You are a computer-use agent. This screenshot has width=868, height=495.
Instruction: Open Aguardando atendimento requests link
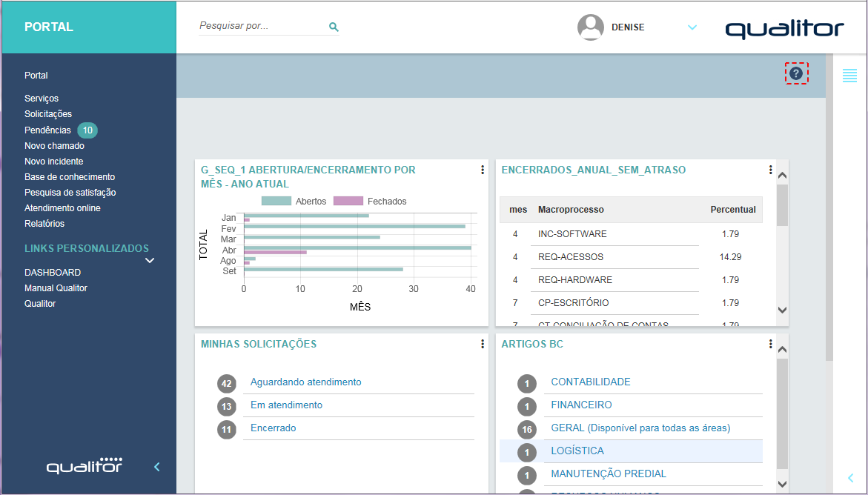coord(305,382)
